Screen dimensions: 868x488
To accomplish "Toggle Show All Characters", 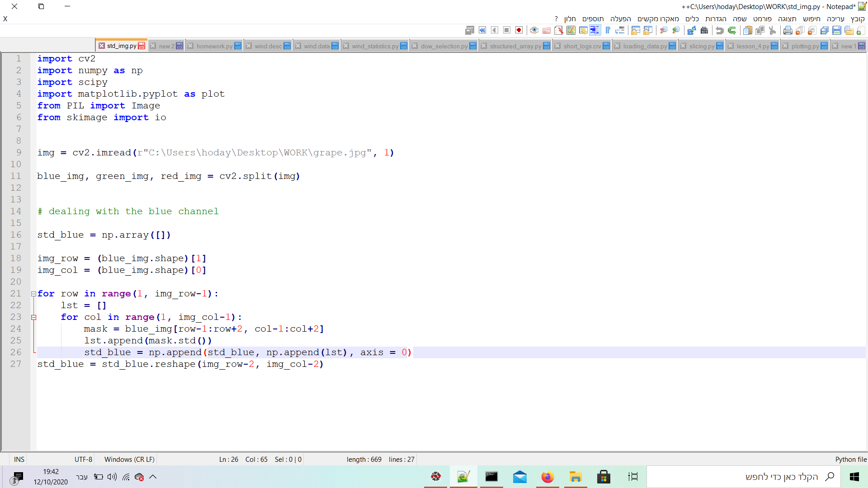I will [608, 30].
